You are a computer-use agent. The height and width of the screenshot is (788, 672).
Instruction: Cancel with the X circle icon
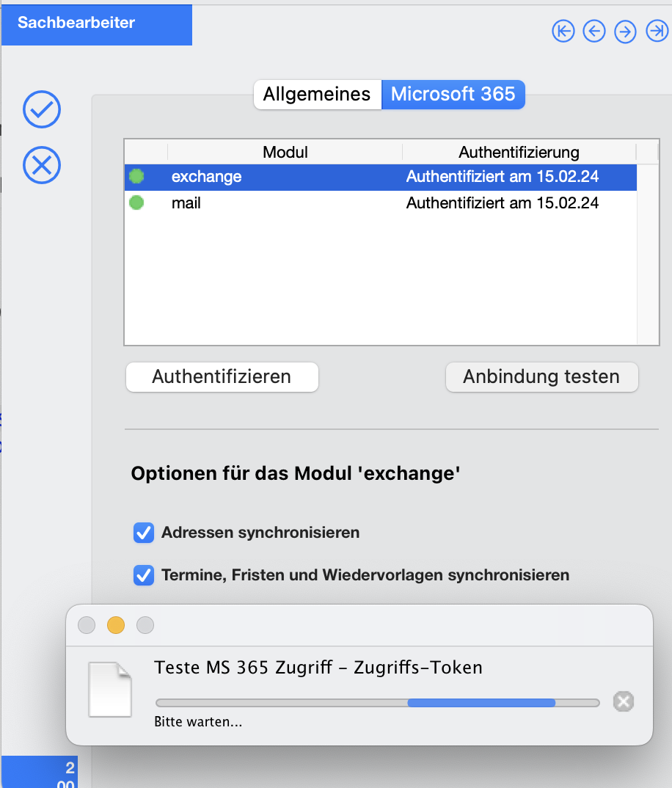coord(42,165)
